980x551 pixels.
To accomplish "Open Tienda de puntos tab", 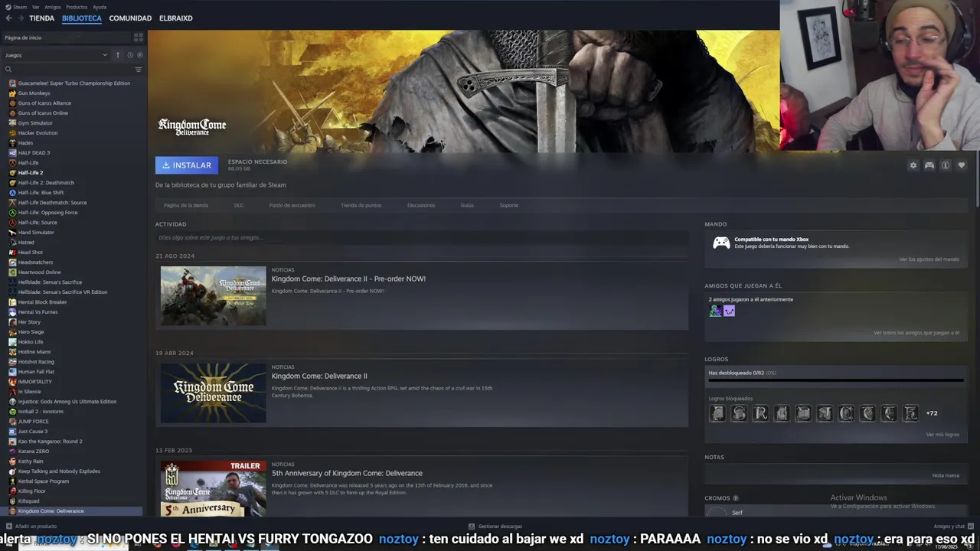I will 361,205.
